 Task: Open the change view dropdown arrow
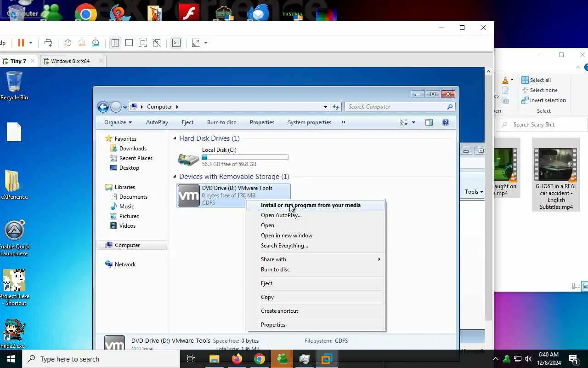[413, 122]
